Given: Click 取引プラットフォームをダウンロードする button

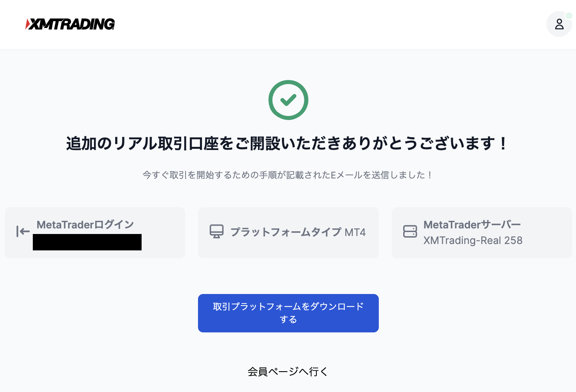Looking at the screenshot, I should tap(288, 313).
